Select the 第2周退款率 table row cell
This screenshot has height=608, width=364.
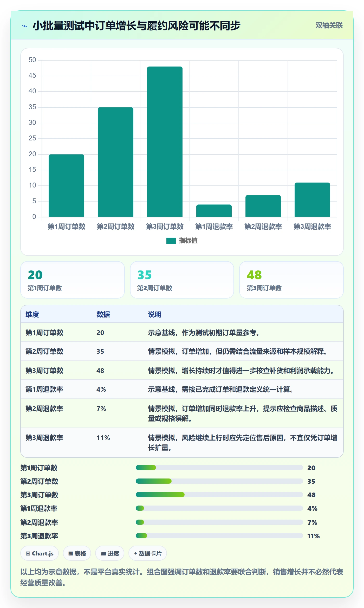tap(44, 409)
